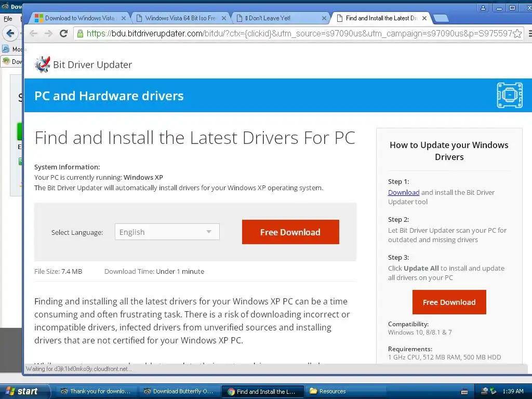Click the Bit Driver Updater brand name
Screen dimensions: 532x399
pyautogui.click(x=92, y=65)
